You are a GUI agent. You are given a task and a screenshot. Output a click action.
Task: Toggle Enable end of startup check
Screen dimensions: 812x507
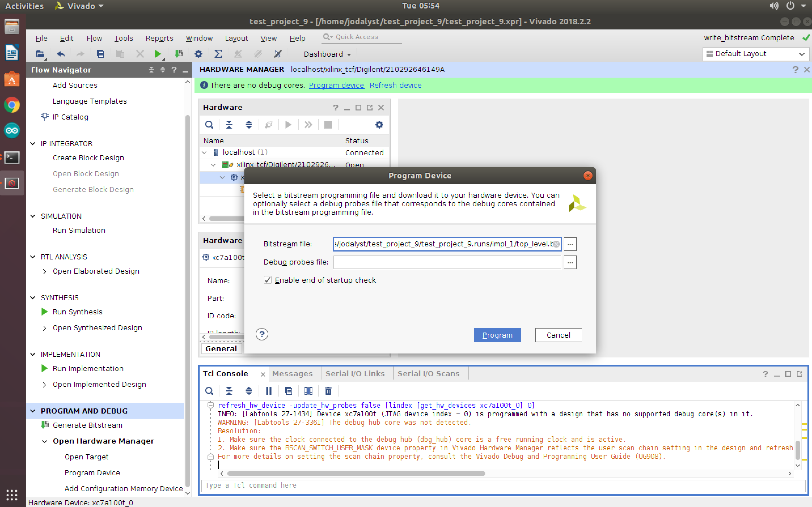pos(267,280)
